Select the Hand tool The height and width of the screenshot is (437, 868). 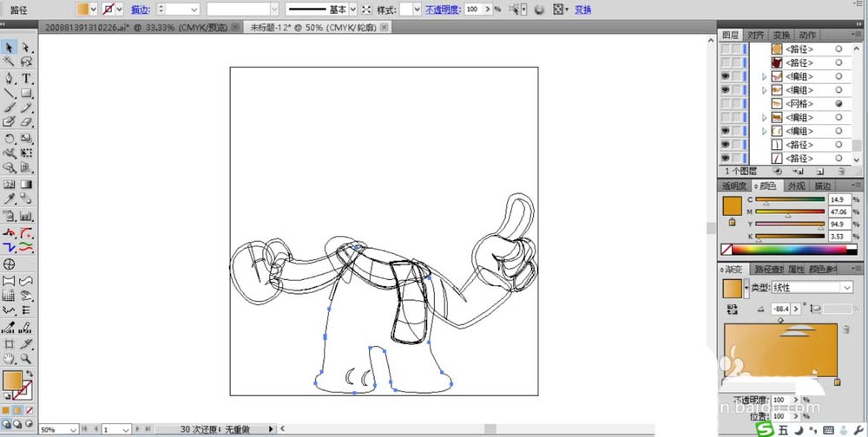point(10,358)
